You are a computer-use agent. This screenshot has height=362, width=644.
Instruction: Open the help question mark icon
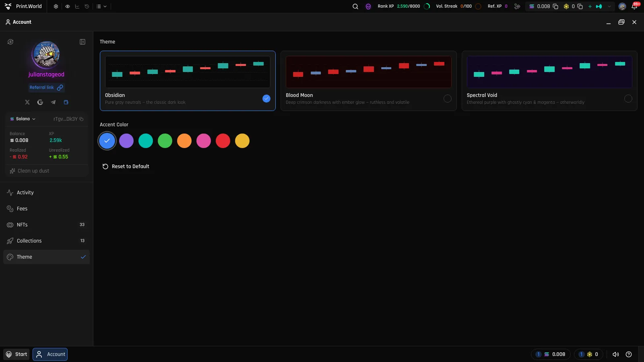(x=629, y=354)
